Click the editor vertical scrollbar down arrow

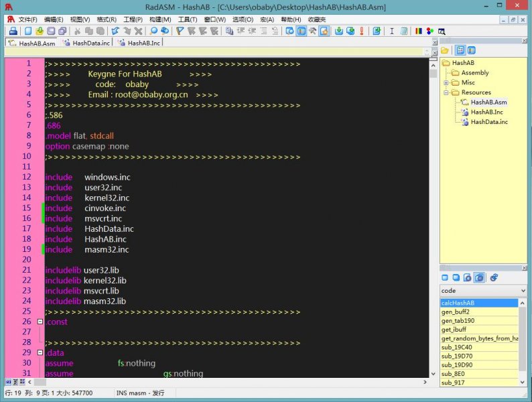click(434, 373)
